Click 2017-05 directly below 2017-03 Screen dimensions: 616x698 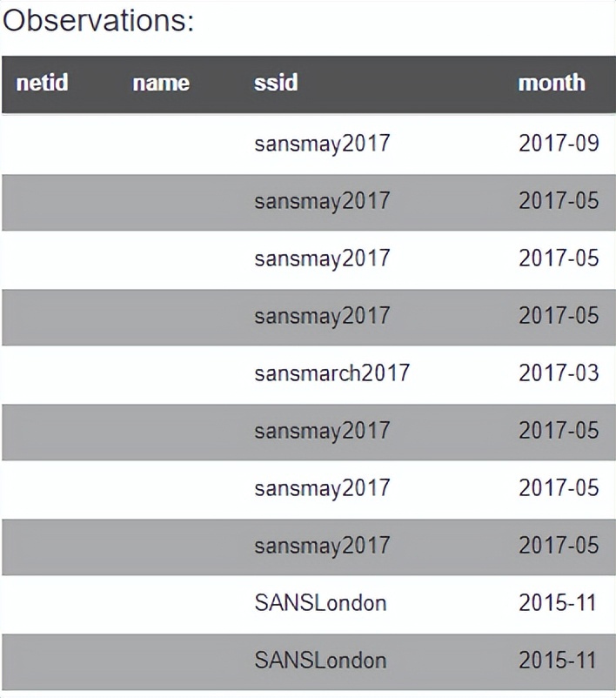click(559, 431)
